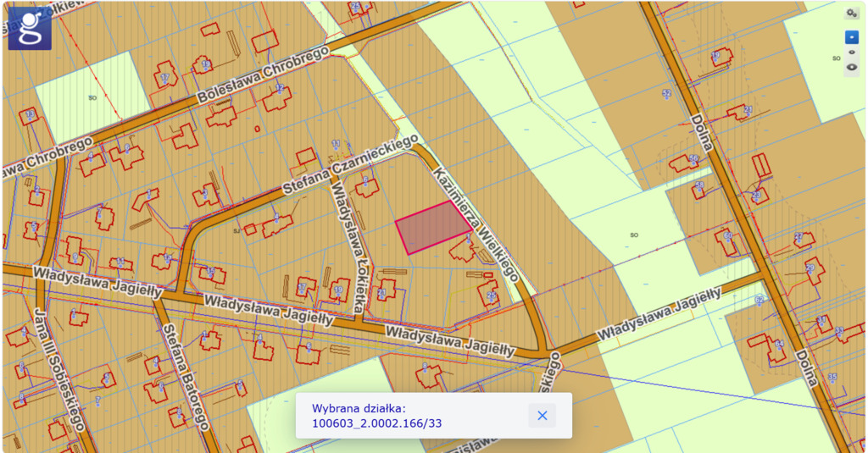Open the map settings gears icon
The width and height of the screenshot is (868, 453).
(x=851, y=14)
